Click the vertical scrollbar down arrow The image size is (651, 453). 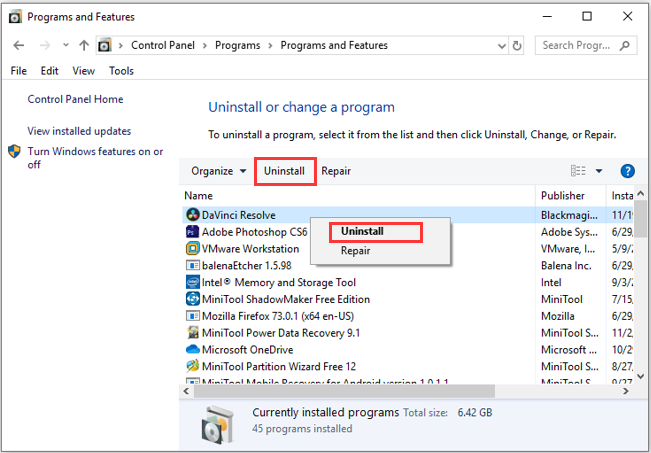click(641, 377)
